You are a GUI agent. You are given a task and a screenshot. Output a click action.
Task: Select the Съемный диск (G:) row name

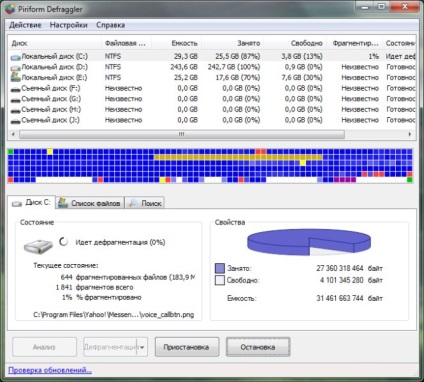[51, 99]
